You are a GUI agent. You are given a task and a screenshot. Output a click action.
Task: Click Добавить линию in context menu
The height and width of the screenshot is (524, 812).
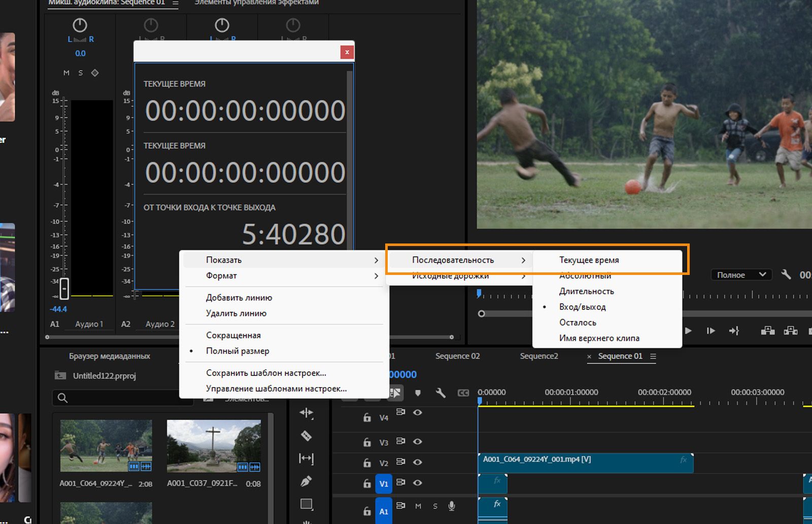pos(239,298)
